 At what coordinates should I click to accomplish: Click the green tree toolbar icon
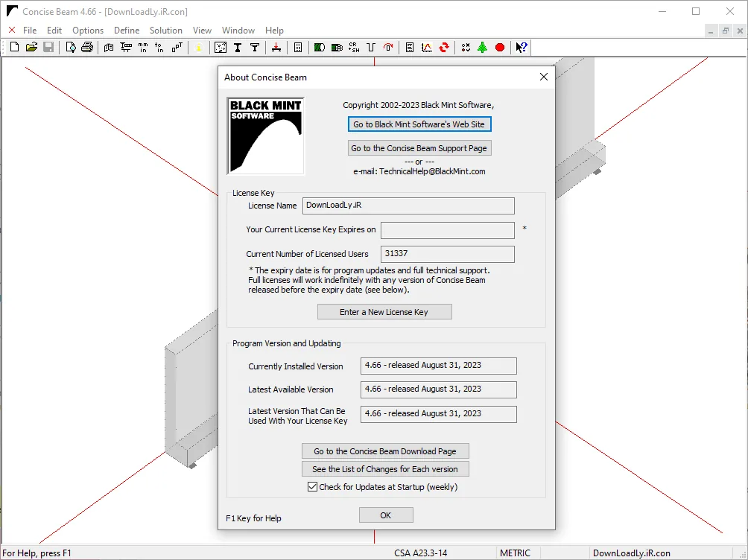pyautogui.click(x=483, y=47)
